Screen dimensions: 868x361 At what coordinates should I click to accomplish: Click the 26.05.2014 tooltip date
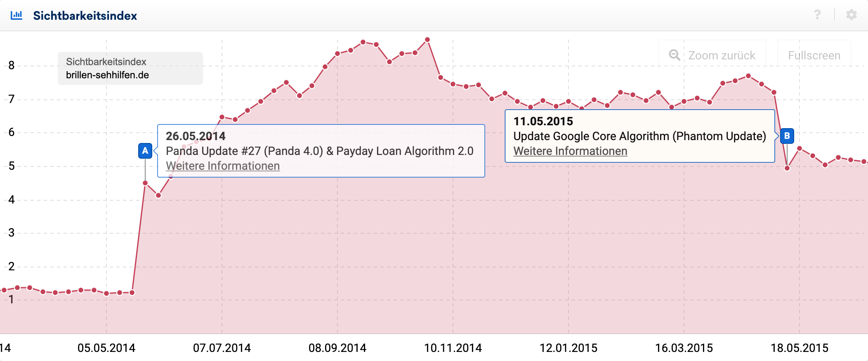coord(196,136)
